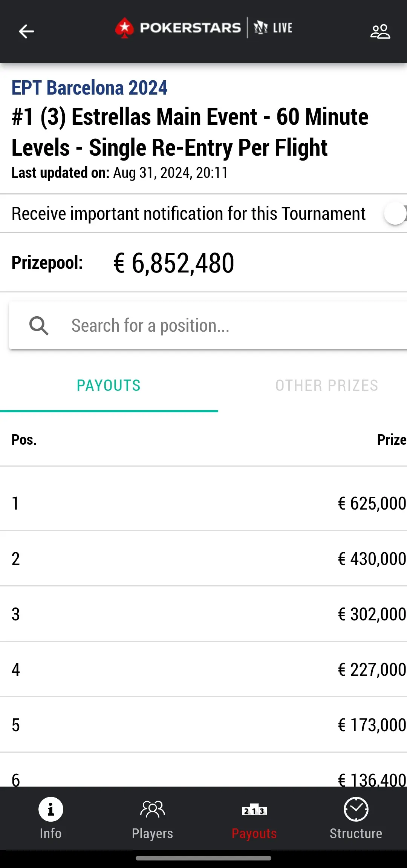Click the Pos. column header
The height and width of the screenshot is (868, 407).
tap(24, 440)
